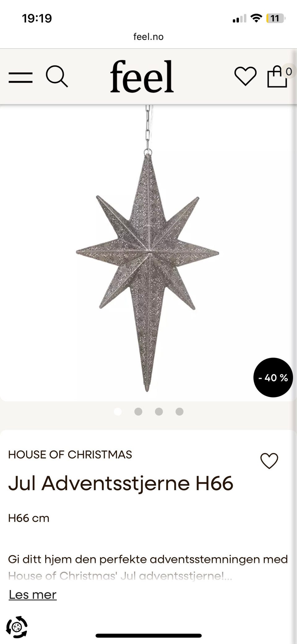Click the Jul Adventsstjerne H66 title
The image size is (297, 644).
[x=120, y=483]
